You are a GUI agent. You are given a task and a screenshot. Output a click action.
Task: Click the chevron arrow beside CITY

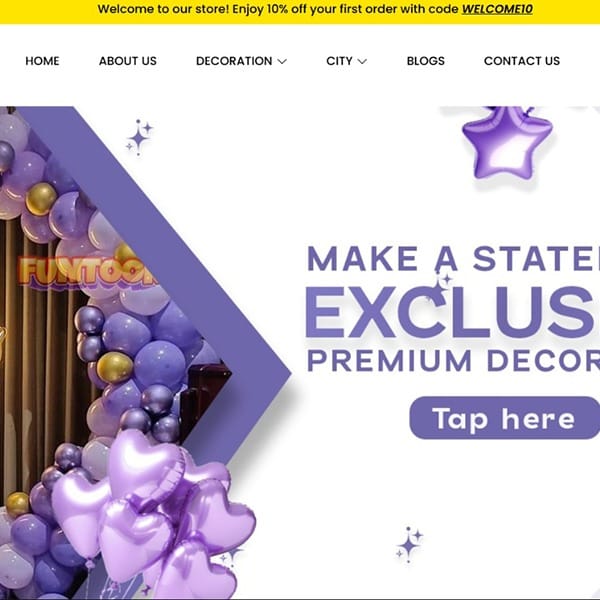[x=362, y=61]
